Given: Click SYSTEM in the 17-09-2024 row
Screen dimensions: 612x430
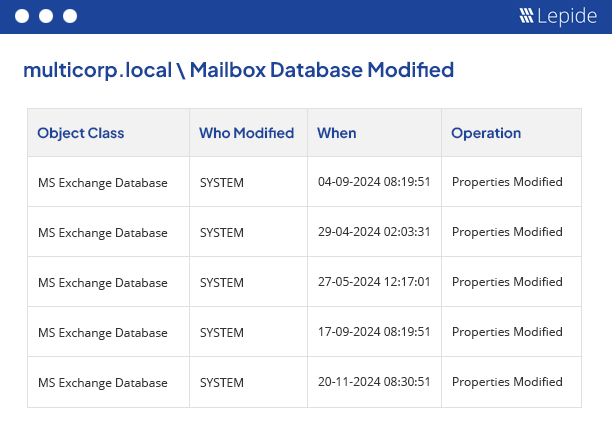Looking at the screenshot, I should click(x=222, y=332).
